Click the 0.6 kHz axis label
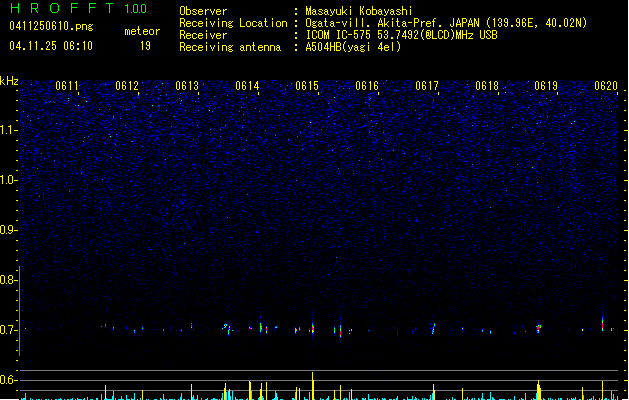The width and height of the screenshot is (629, 400). [9, 380]
